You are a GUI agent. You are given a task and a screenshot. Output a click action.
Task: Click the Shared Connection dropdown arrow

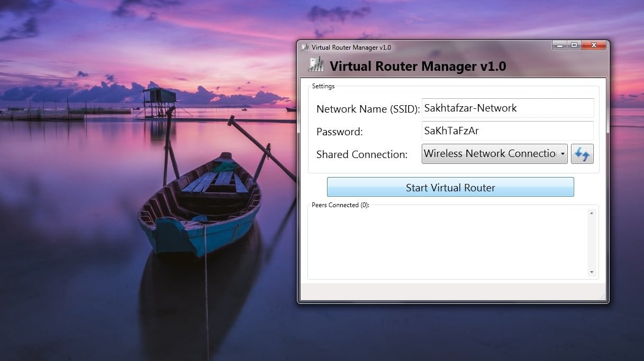click(562, 154)
